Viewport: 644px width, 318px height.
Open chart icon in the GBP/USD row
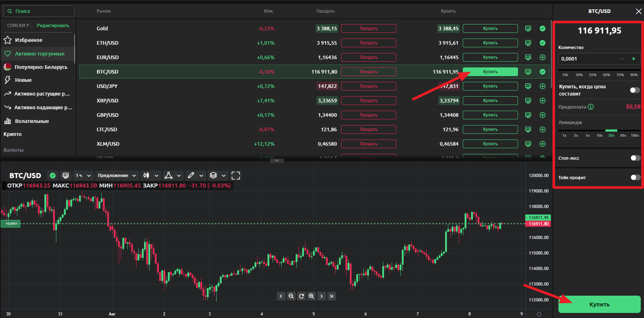point(528,115)
